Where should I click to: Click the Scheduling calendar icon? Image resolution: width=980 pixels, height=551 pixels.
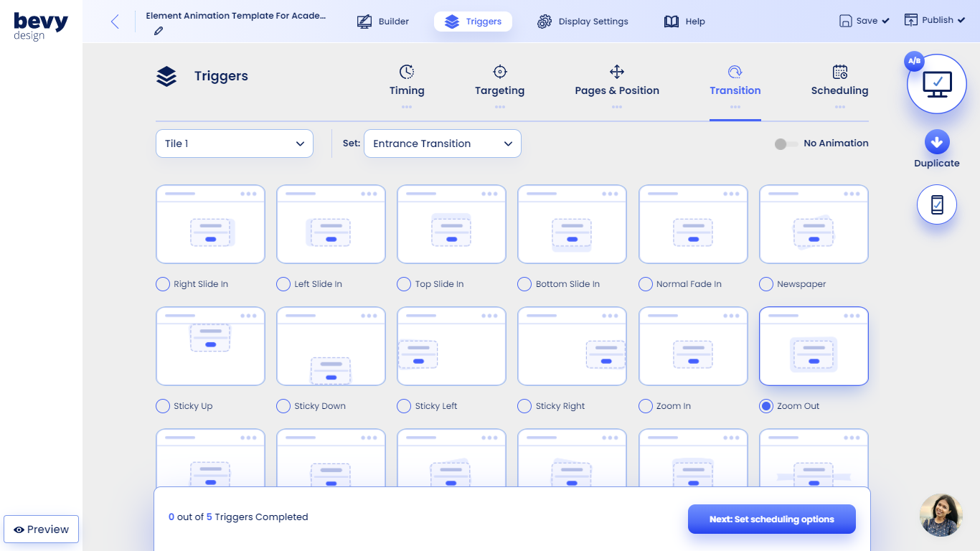click(x=839, y=72)
